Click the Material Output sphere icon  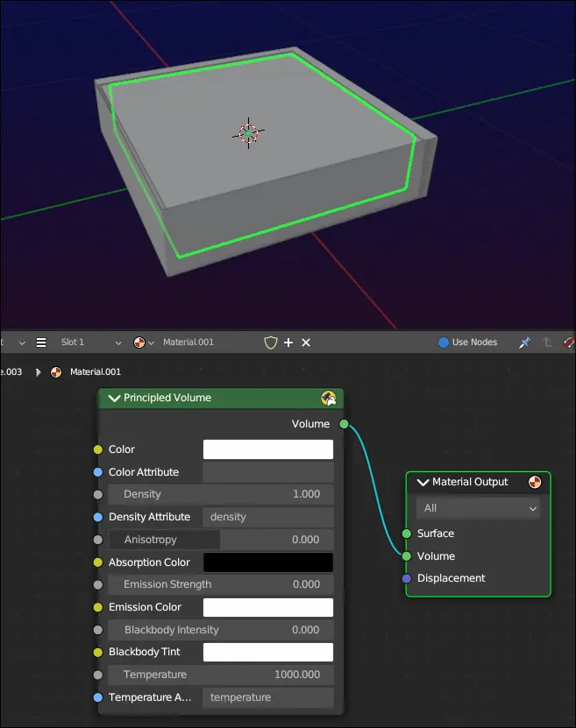[x=535, y=482]
